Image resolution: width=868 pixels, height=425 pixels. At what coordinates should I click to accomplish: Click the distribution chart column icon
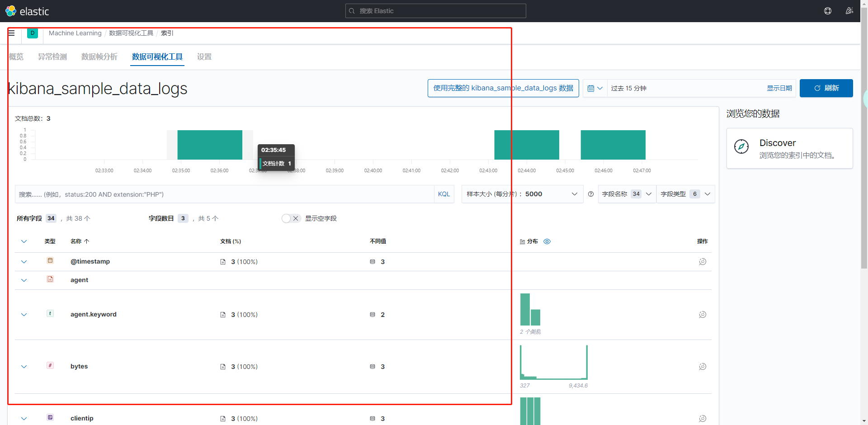click(522, 241)
